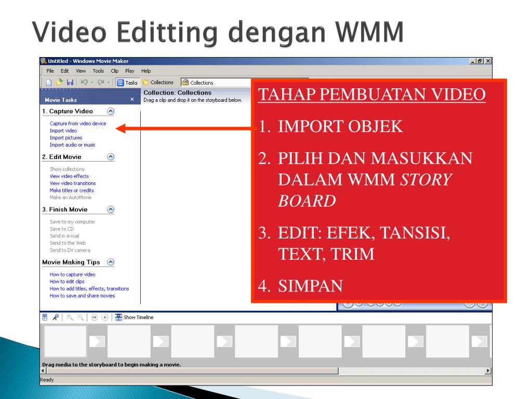Open the Help menu
Viewport: 532px width, 399px height.
pos(146,71)
